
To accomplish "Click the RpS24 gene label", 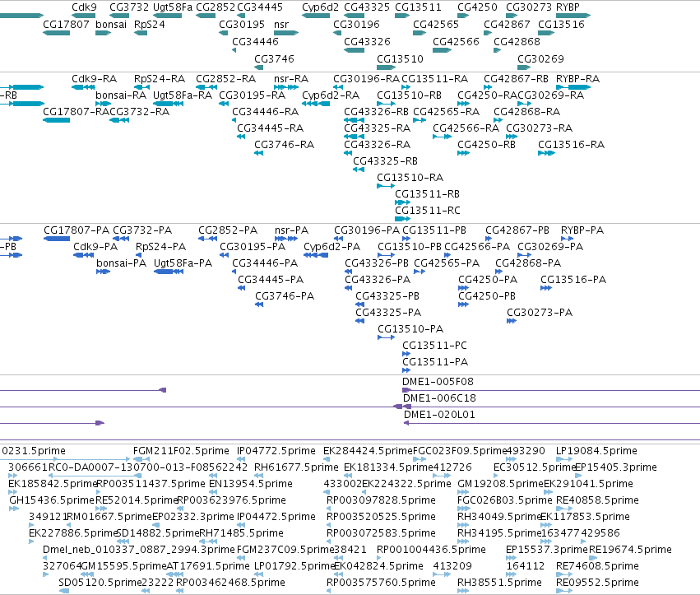I will (x=150, y=25).
